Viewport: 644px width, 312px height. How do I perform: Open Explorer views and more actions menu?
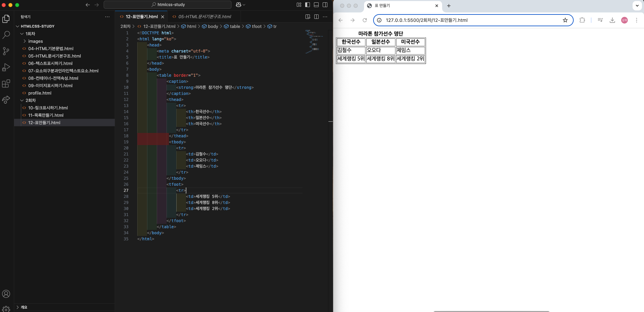tap(107, 16)
